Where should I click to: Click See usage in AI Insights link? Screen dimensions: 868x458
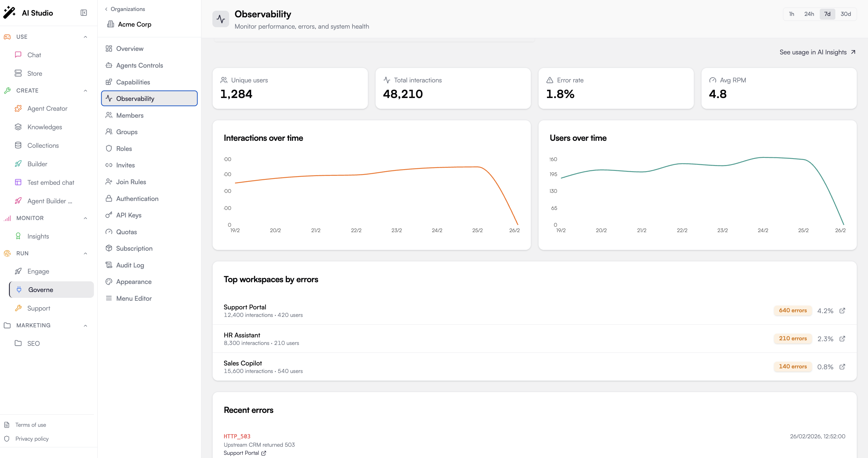(817, 52)
